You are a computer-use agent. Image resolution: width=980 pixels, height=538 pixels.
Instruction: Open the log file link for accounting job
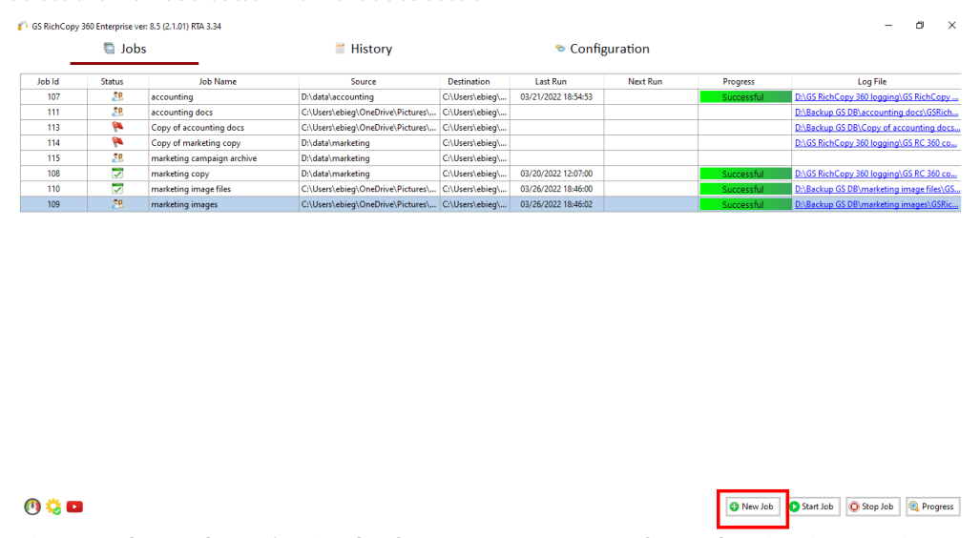coord(876,97)
